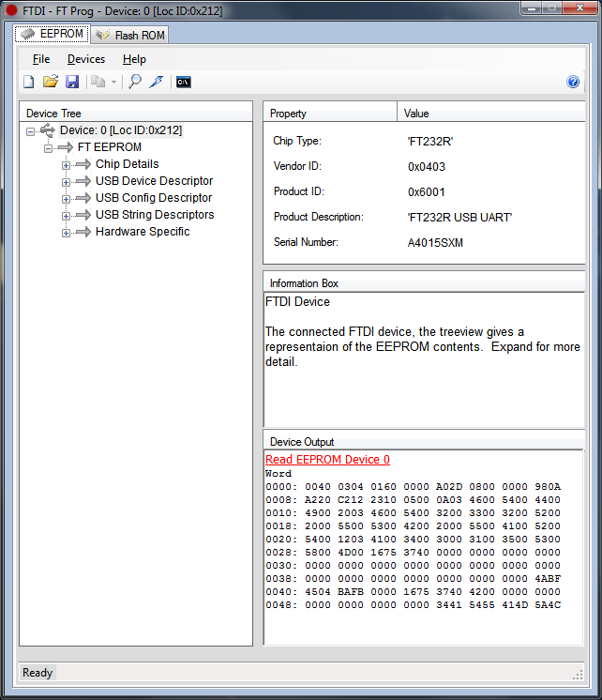The width and height of the screenshot is (602, 700).
Task: Save the template with the floppy disk icon
Action: click(72, 82)
